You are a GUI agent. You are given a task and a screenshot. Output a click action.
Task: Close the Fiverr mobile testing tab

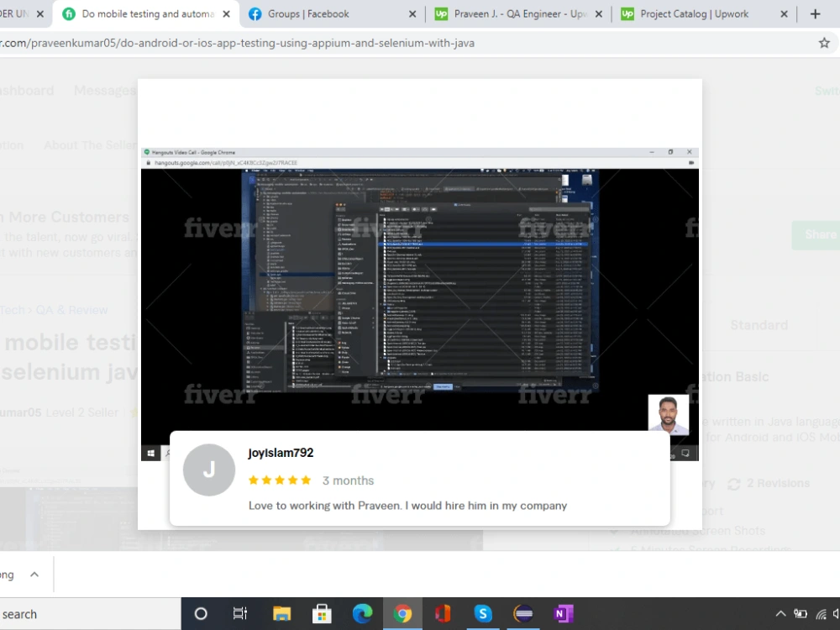[x=227, y=14]
